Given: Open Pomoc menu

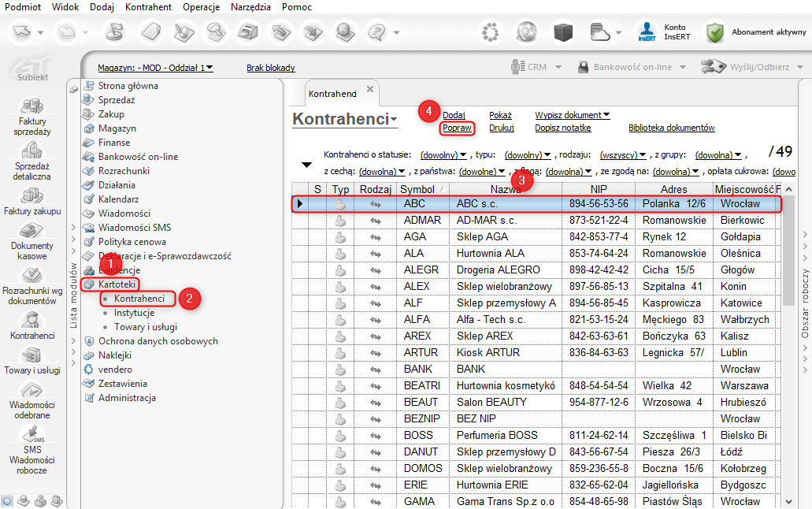Looking at the screenshot, I should click(297, 7).
